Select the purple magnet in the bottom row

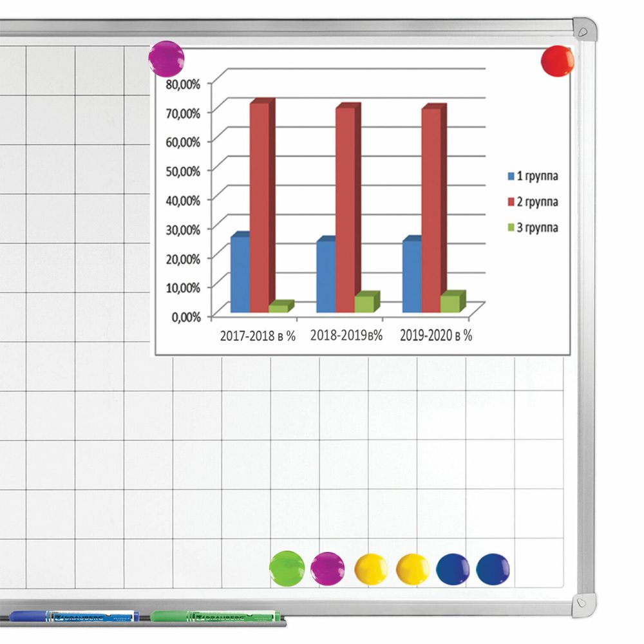(x=327, y=569)
